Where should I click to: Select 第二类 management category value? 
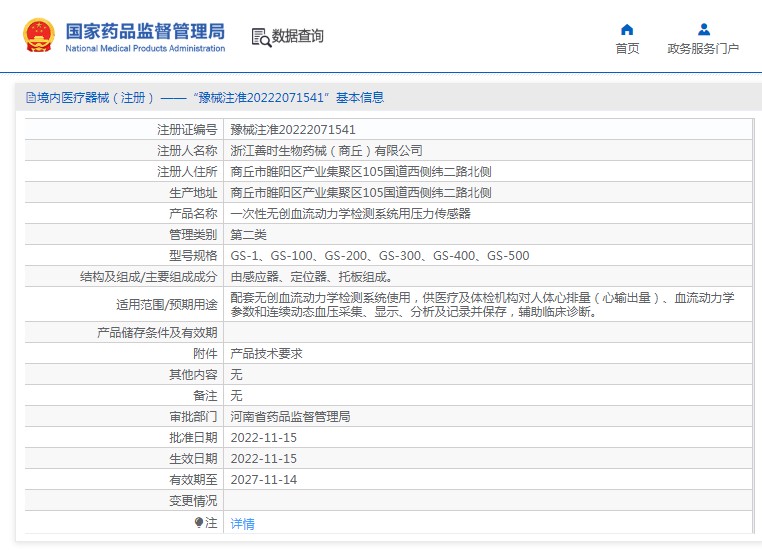point(248,235)
